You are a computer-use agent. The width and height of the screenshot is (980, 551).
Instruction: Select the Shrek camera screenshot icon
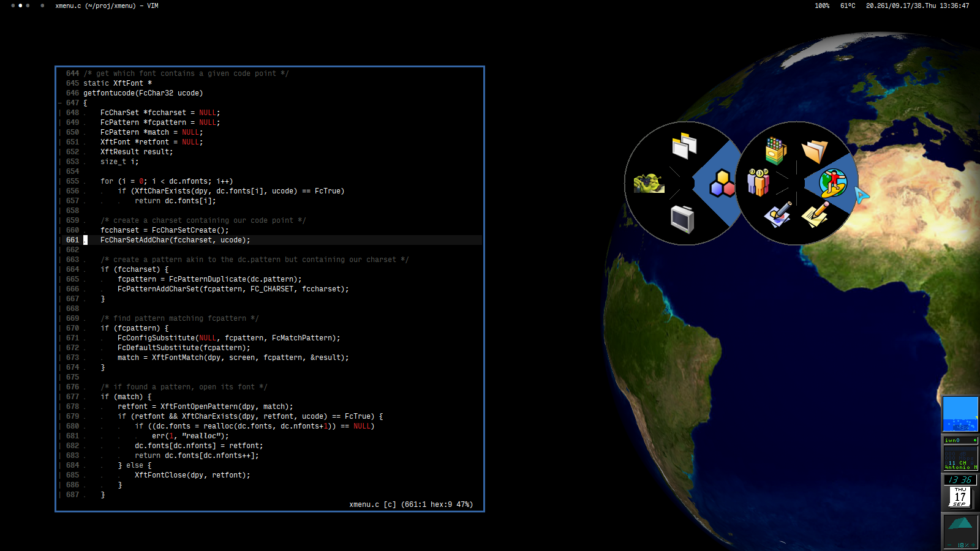click(649, 183)
